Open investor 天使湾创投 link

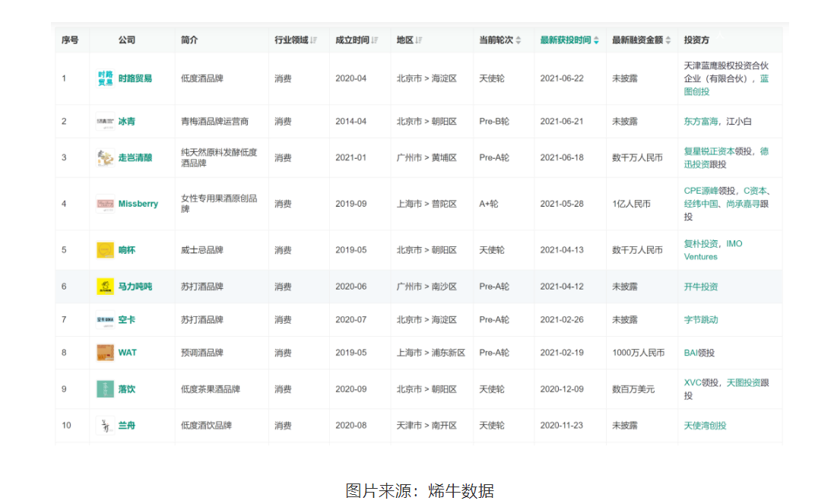tap(705, 426)
